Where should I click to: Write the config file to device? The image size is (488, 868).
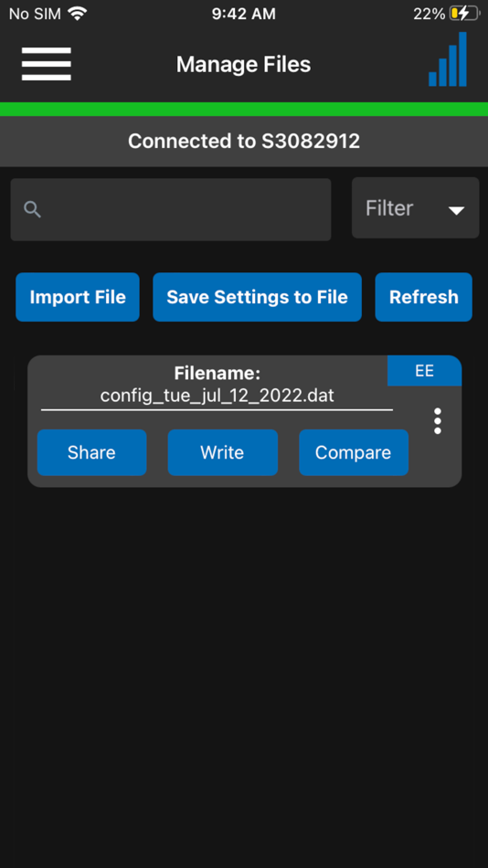pyautogui.click(x=223, y=452)
